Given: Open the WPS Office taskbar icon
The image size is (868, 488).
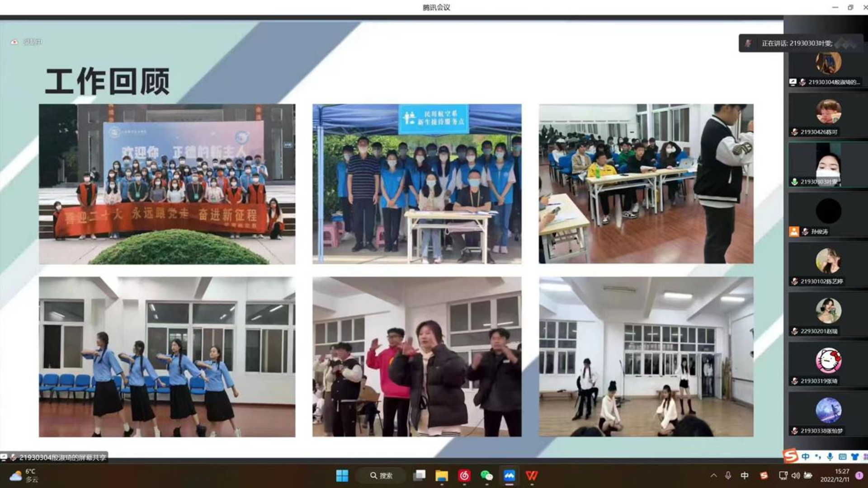Looking at the screenshot, I should (532, 475).
